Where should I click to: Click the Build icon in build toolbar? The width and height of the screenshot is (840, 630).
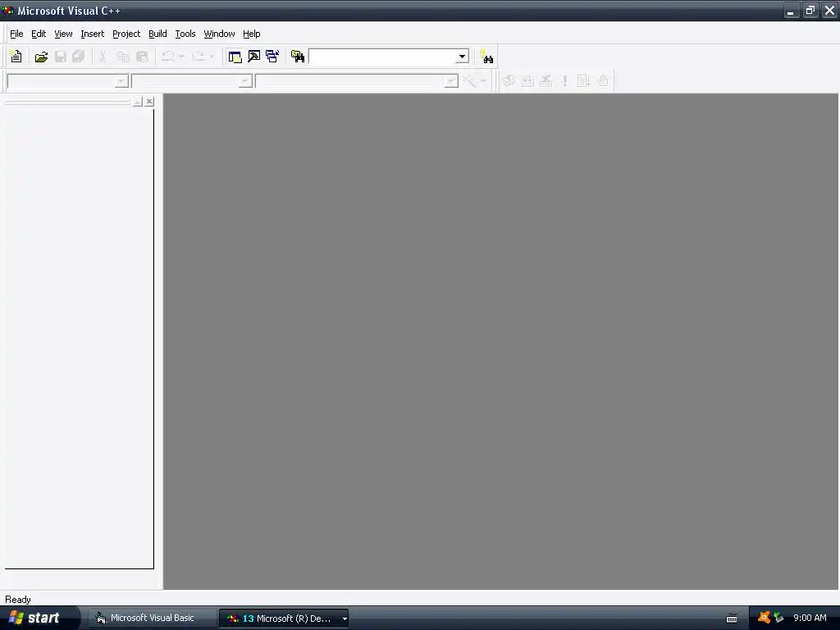(x=527, y=81)
